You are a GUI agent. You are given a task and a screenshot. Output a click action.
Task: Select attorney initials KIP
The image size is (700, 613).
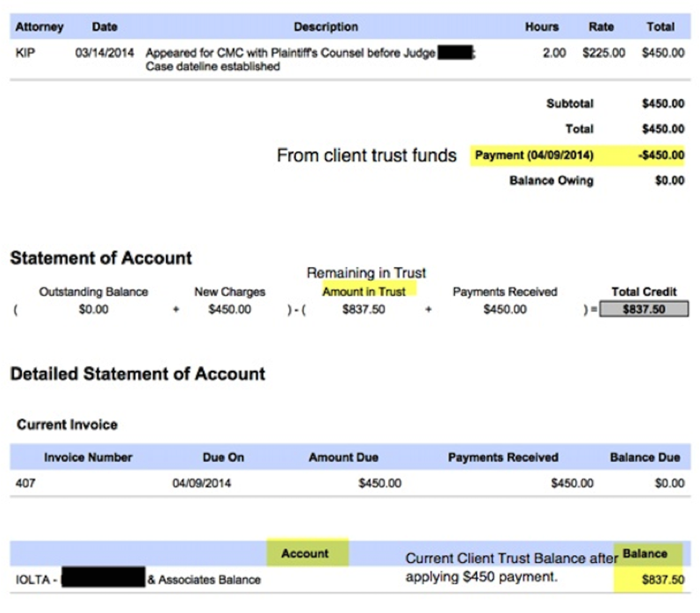(x=25, y=53)
